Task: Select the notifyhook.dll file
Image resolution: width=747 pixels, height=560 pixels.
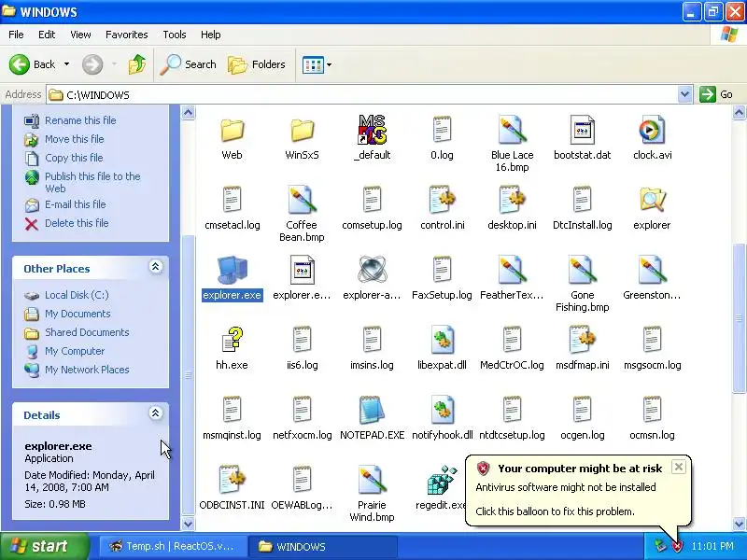Action: click(442, 410)
